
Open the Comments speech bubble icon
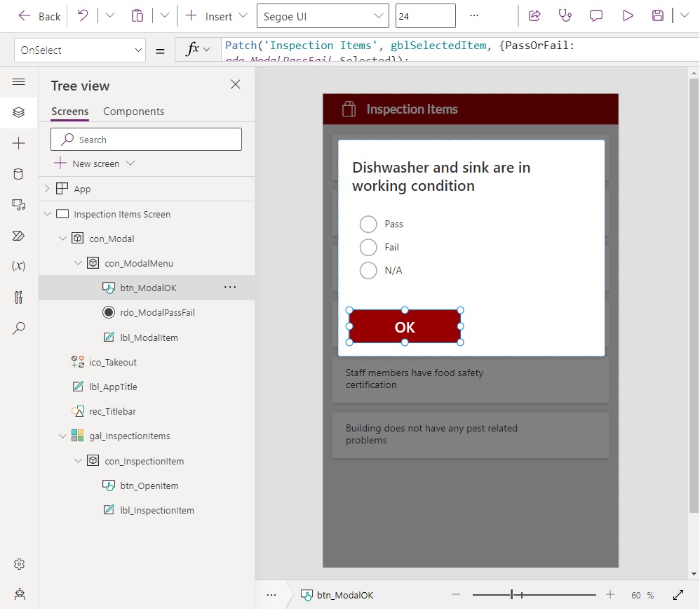(596, 16)
